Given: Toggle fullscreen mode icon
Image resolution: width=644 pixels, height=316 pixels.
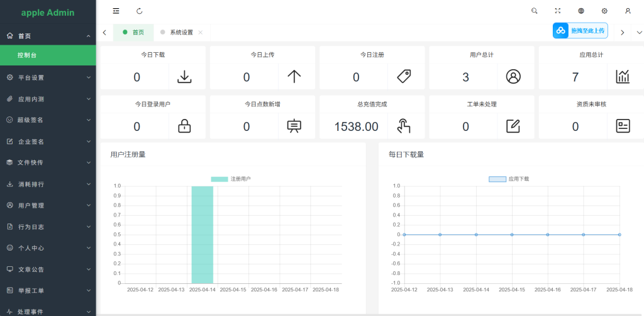Looking at the screenshot, I should tap(558, 11).
